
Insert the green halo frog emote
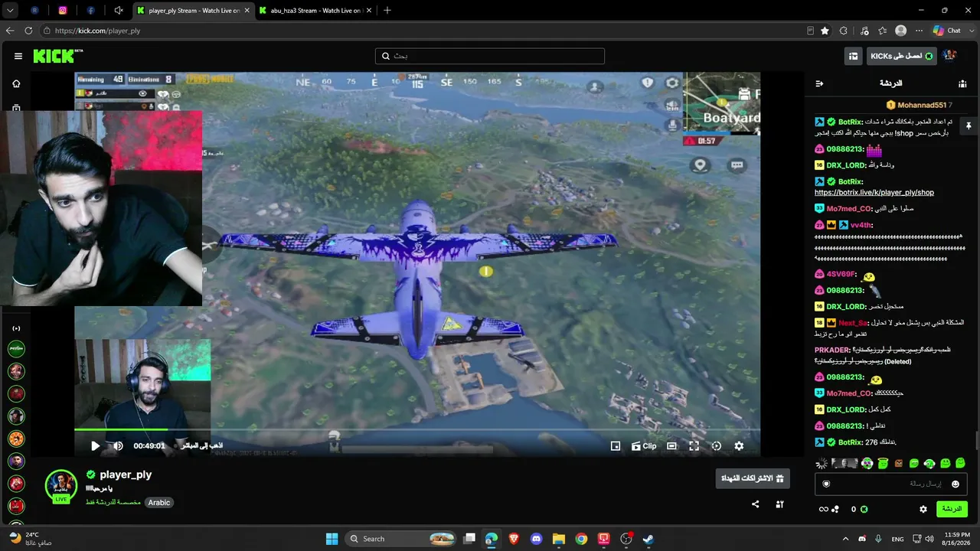click(883, 463)
